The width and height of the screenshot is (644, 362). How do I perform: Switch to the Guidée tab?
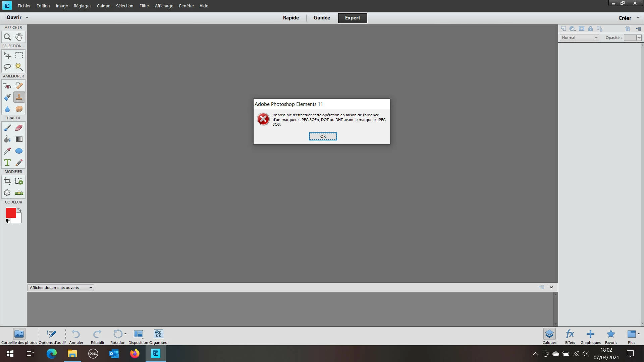click(x=321, y=18)
